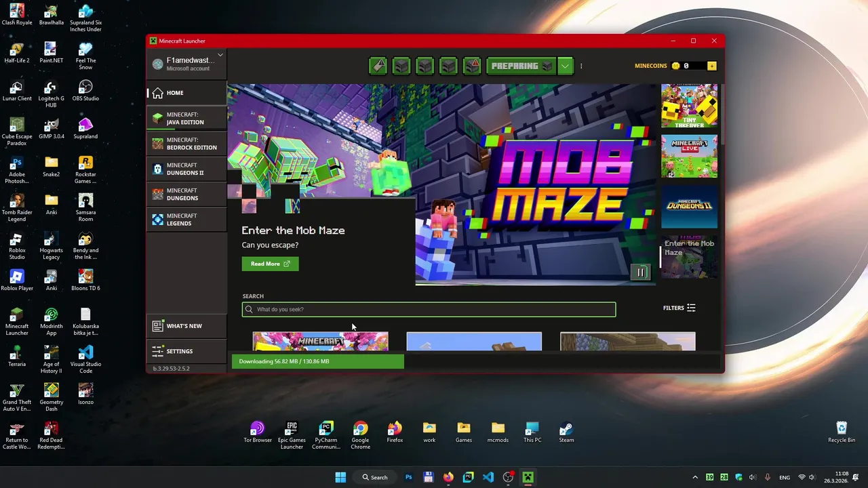Click the Read More button
The width and height of the screenshot is (868, 488).
click(270, 264)
